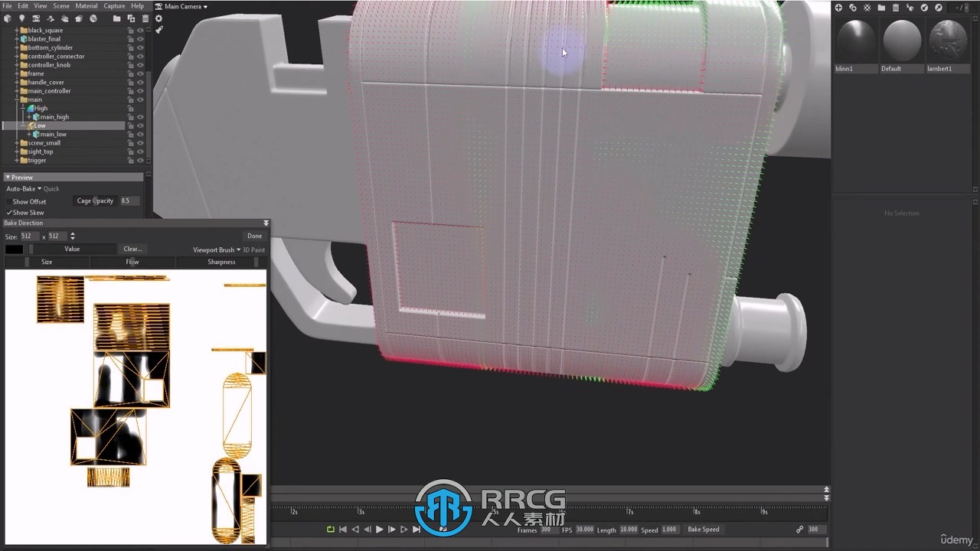Delete the selected scene object with trash icon
The image size is (980, 551).
click(145, 18)
